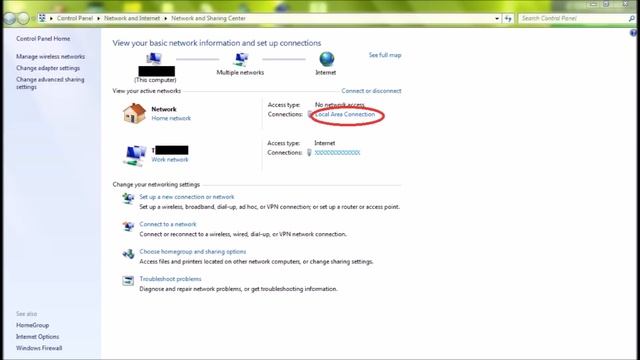
Task: Click the address bar refresh button
Action: click(x=508, y=18)
